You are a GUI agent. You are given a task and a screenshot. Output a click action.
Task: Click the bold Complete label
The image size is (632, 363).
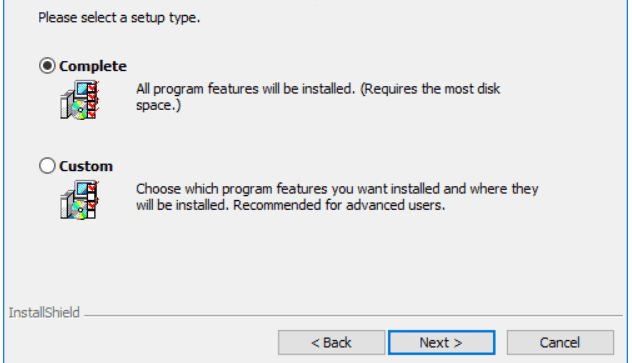coord(93,66)
